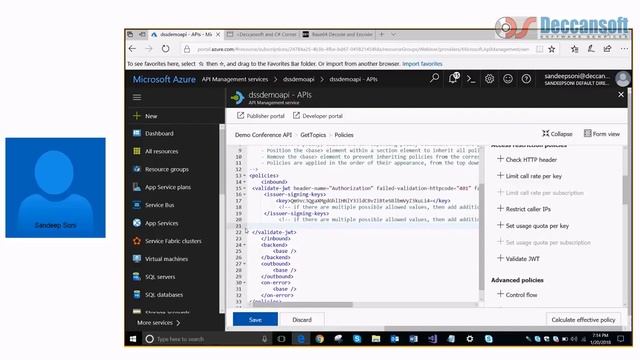Click the policy list vertical scrollbar
The width and height of the screenshot is (640, 360).
pos(626,190)
